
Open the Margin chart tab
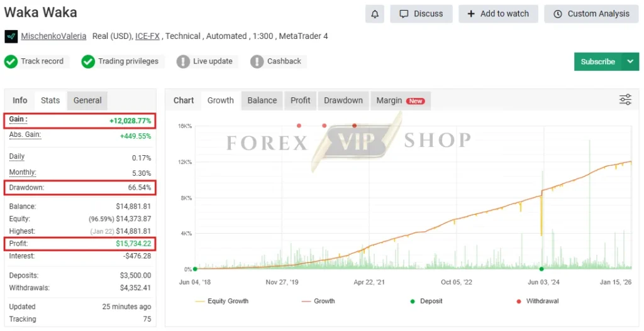(x=401, y=100)
